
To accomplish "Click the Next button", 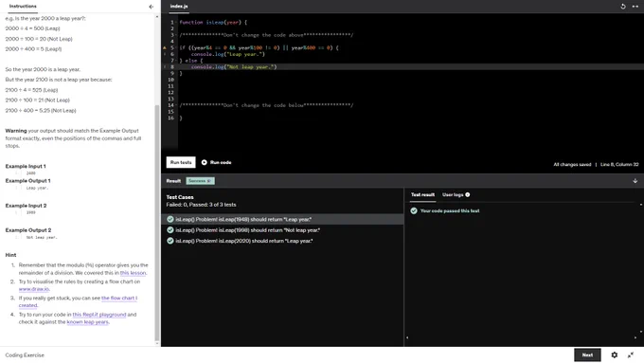I will tap(587, 354).
